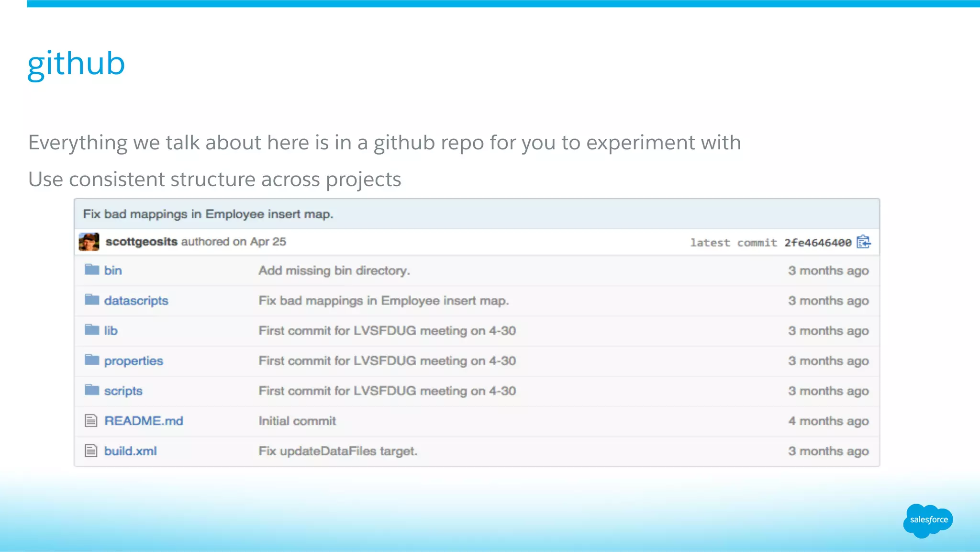Image resolution: width=980 pixels, height=552 pixels.
Task: Click '3 months ago' in datascripts row
Action: [828, 301]
